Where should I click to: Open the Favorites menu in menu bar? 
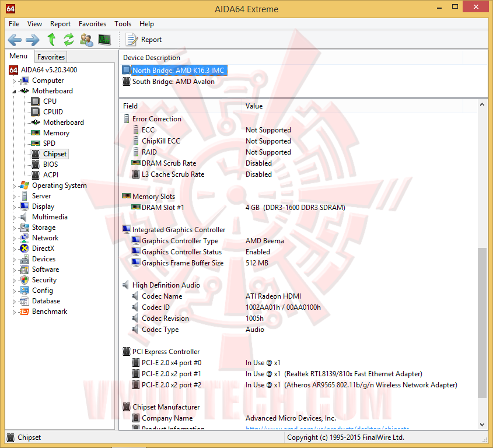click(x=92, y=24)
